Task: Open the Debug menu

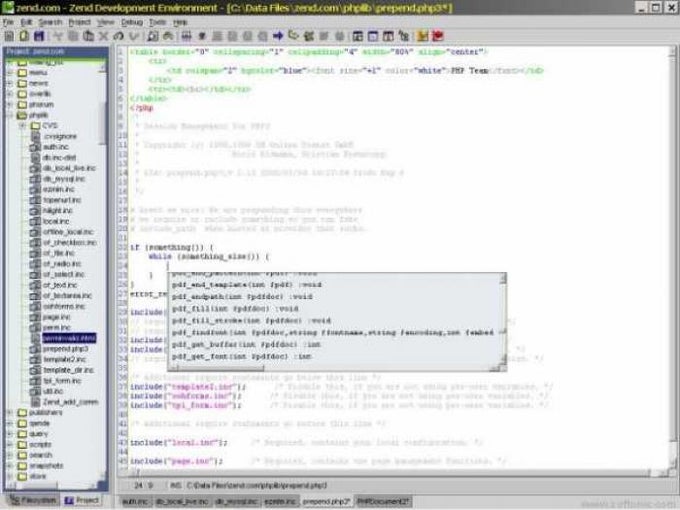Action: pyautogui.click(x=132, y=22)
